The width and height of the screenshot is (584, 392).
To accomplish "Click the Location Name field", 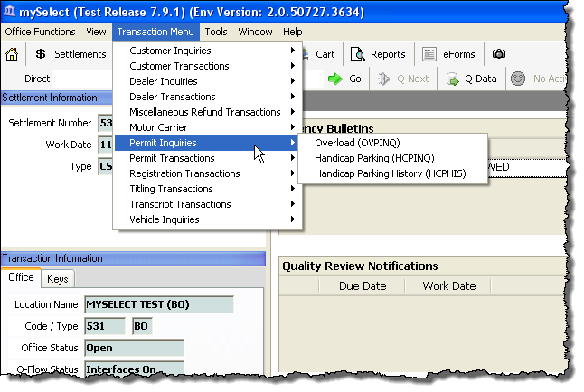I will tap(158, 304).
